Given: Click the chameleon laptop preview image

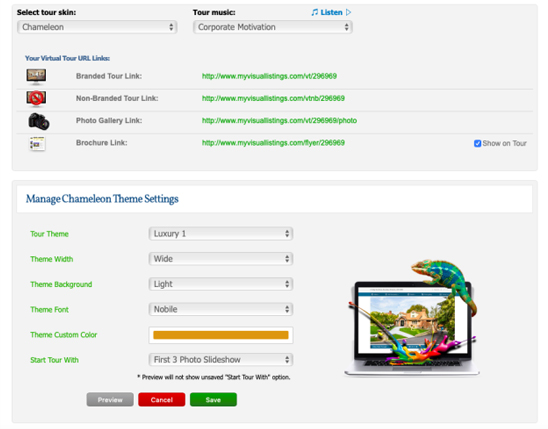Looking at the screenshot, I should tap(412, 317).
